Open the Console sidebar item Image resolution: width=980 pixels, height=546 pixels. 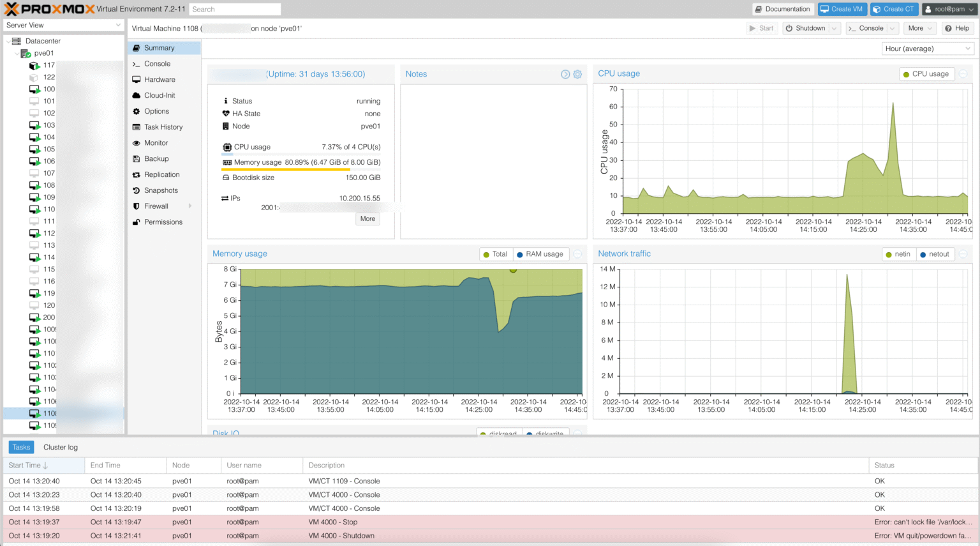tap(156, 63)
